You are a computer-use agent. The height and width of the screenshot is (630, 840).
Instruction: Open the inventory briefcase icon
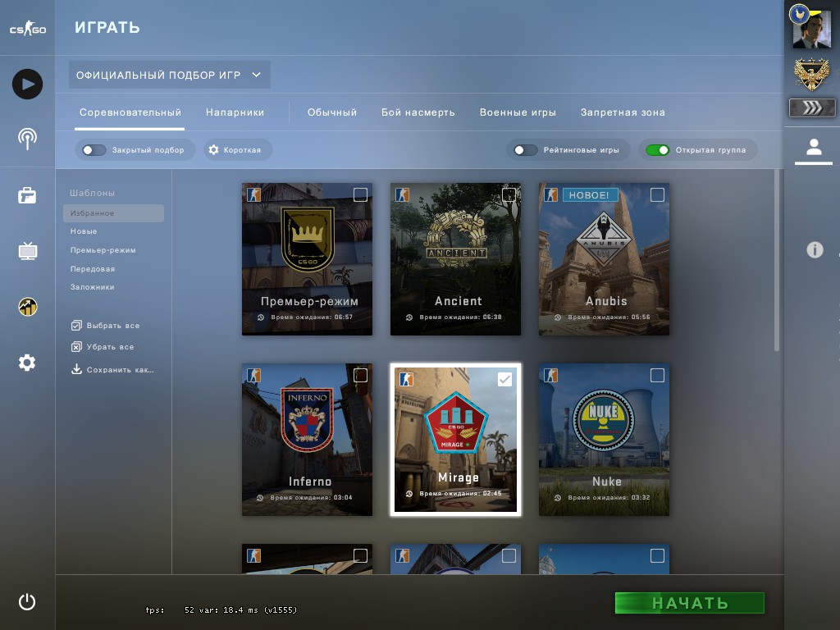coord(27,195)
